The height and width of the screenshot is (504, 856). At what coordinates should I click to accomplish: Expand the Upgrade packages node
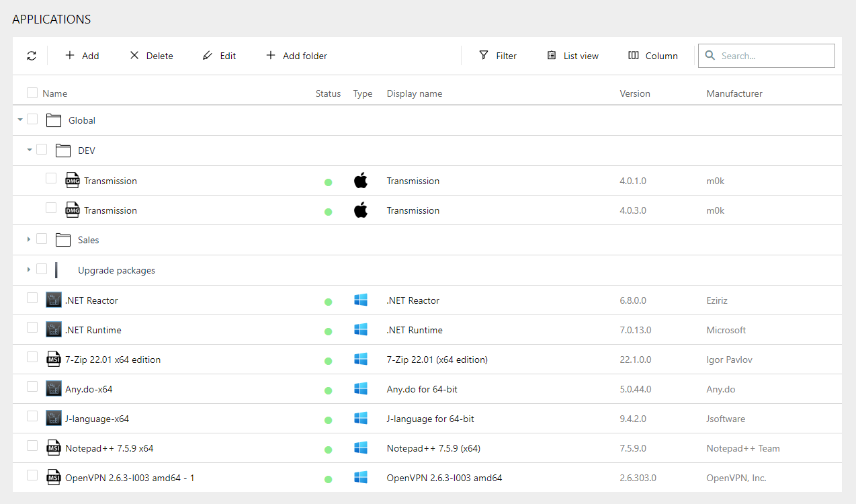click(x=28, y=269)
